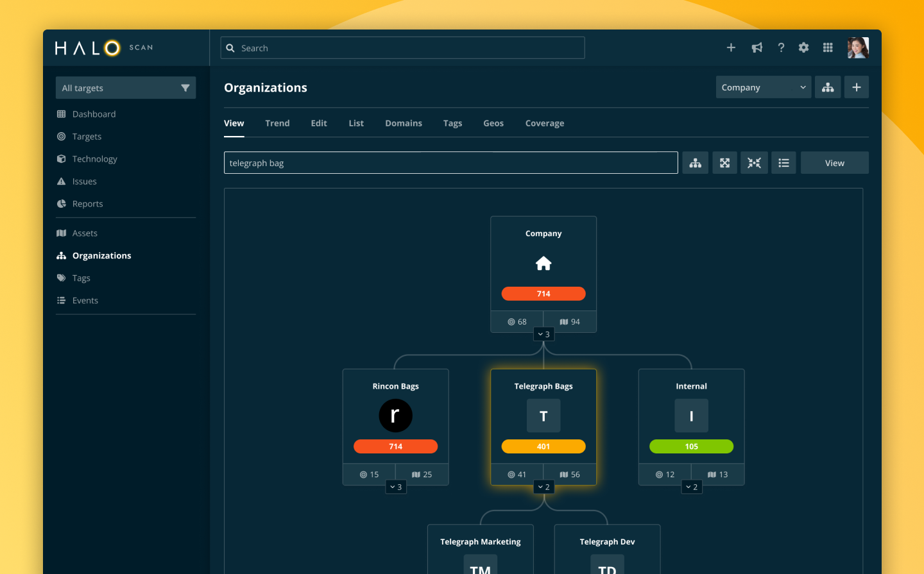Switch to the View tab

(234, 123)
